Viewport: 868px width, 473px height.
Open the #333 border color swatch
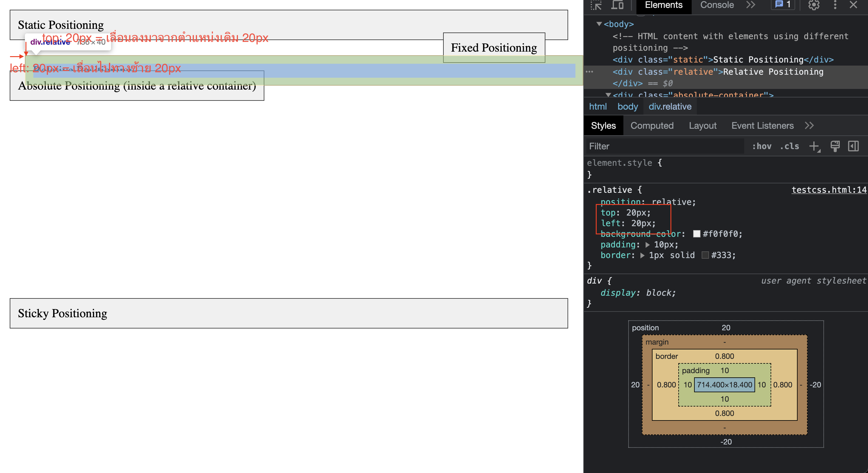(705, 255)
